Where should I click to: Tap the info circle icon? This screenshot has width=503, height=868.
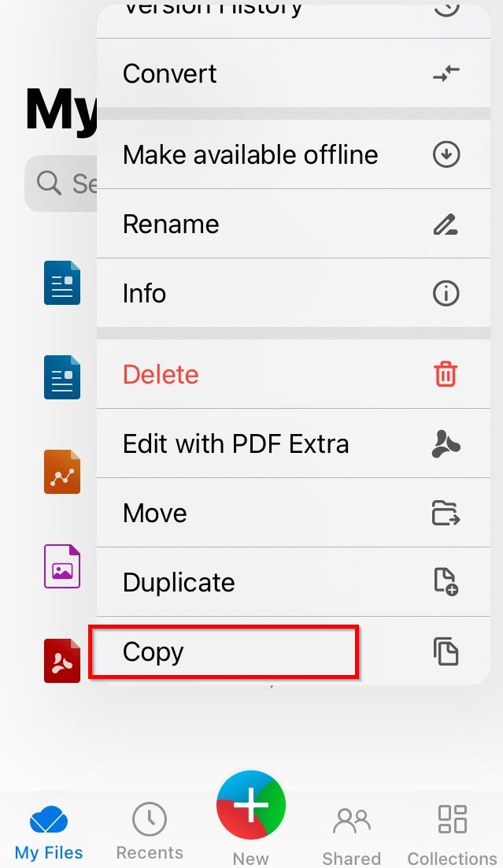[x=446, y=293]
